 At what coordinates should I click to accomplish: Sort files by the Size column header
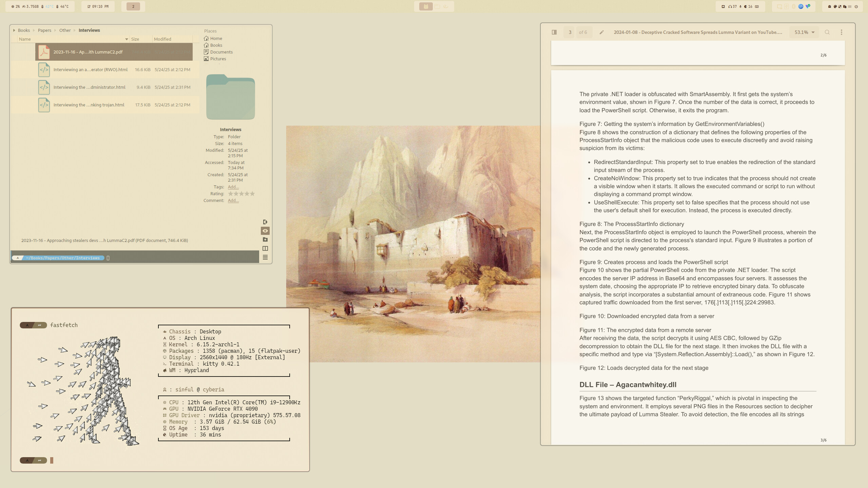pos(141,39)
